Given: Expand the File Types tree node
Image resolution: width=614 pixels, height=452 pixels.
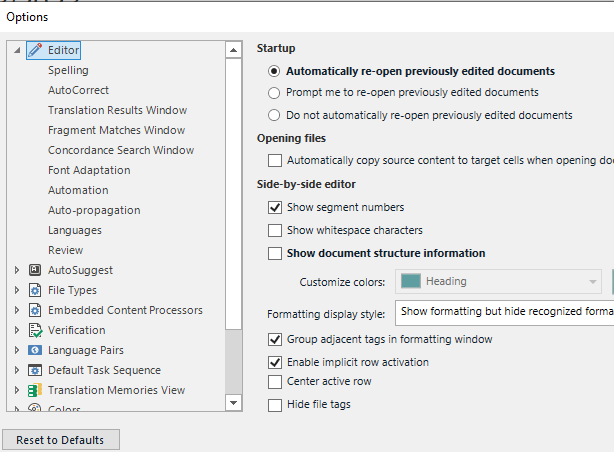Looking at the screenshot, I should pyautogui.click(x=17, y=290).
